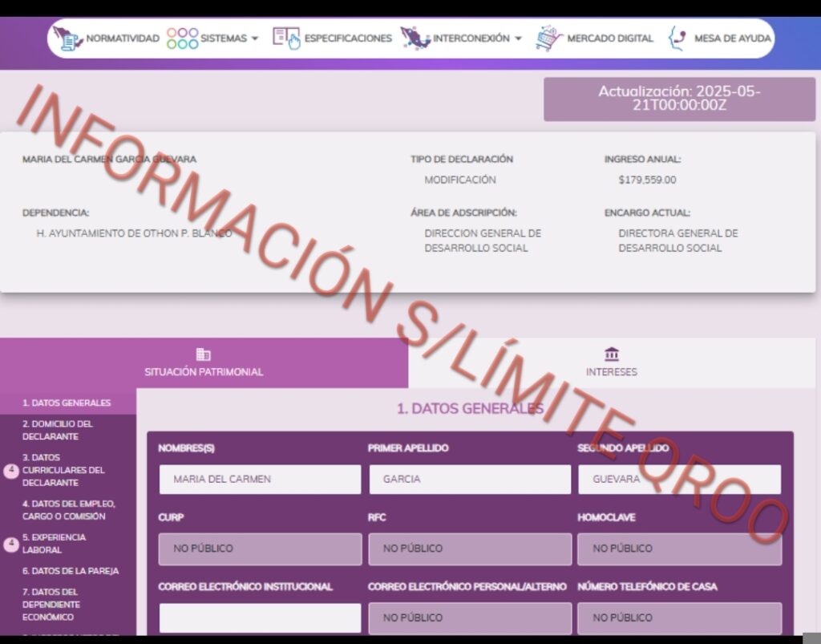The width and height of the screenshot is (821, 644).
Task: Go to 3. Datos Curriculares del Declarante
Action: tap(63, 470)
